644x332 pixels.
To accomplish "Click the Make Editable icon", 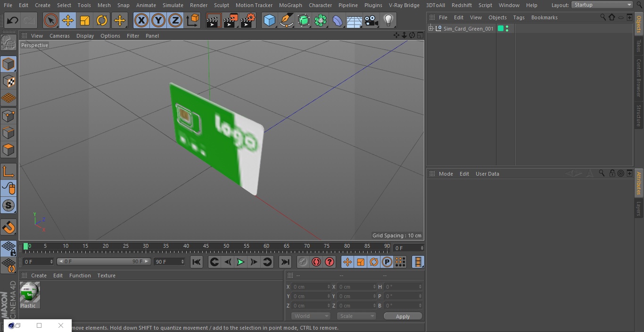I will click(8, 43).
